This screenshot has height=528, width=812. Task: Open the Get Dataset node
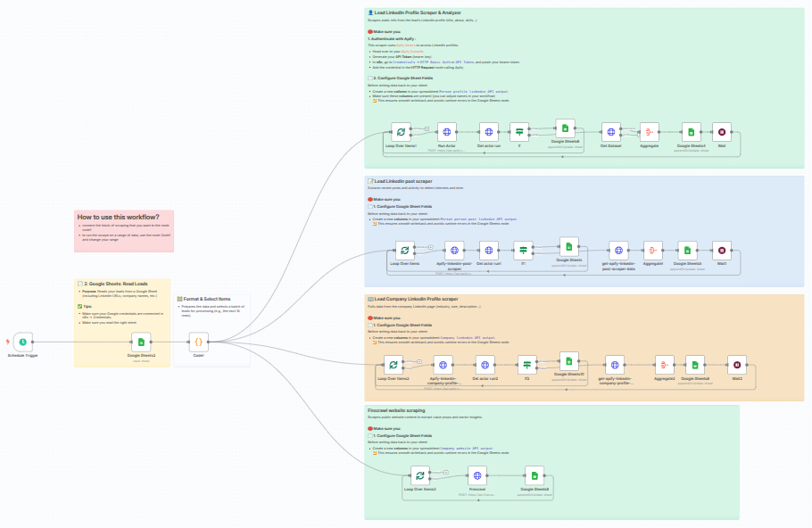611,132
